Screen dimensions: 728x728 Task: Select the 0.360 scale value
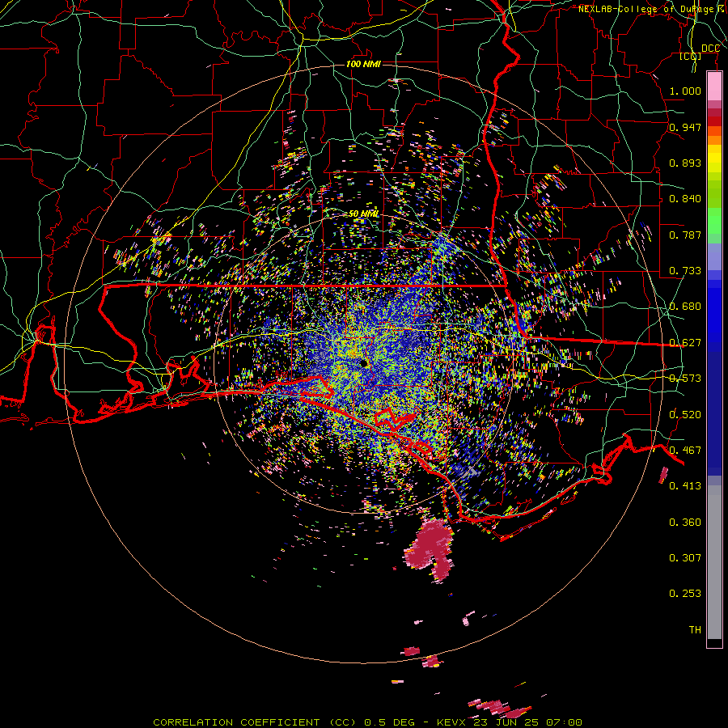[685, 523]
